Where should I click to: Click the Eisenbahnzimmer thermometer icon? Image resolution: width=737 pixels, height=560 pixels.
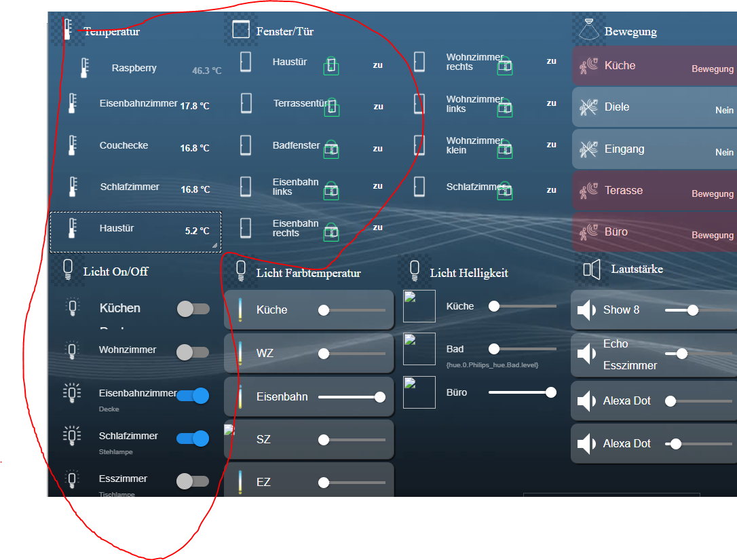tap(73, 103)
